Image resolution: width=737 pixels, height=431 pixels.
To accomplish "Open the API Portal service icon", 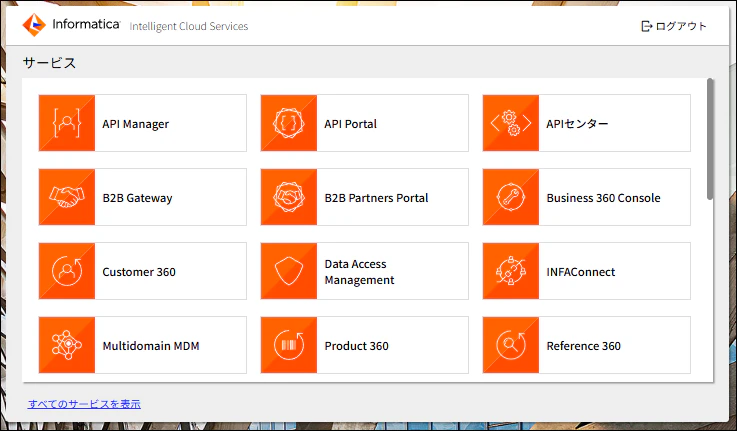I will click(x=289, y=123).
